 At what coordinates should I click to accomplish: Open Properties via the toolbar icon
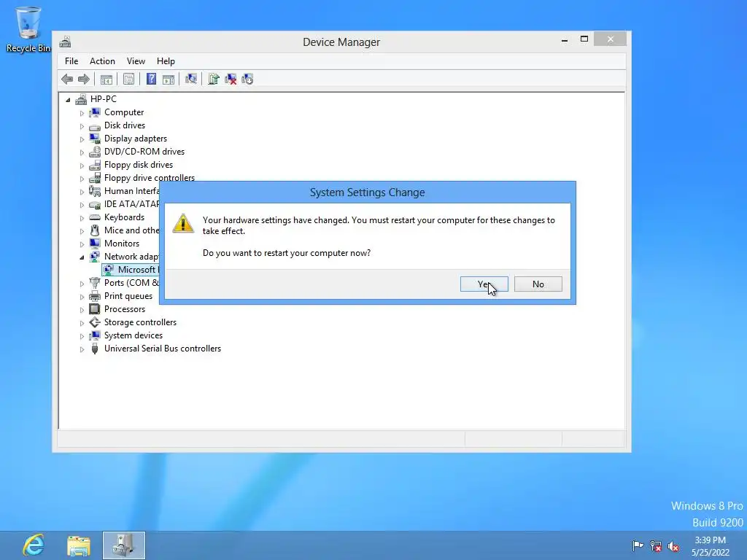pyautogui.click(x=128, y=79)
